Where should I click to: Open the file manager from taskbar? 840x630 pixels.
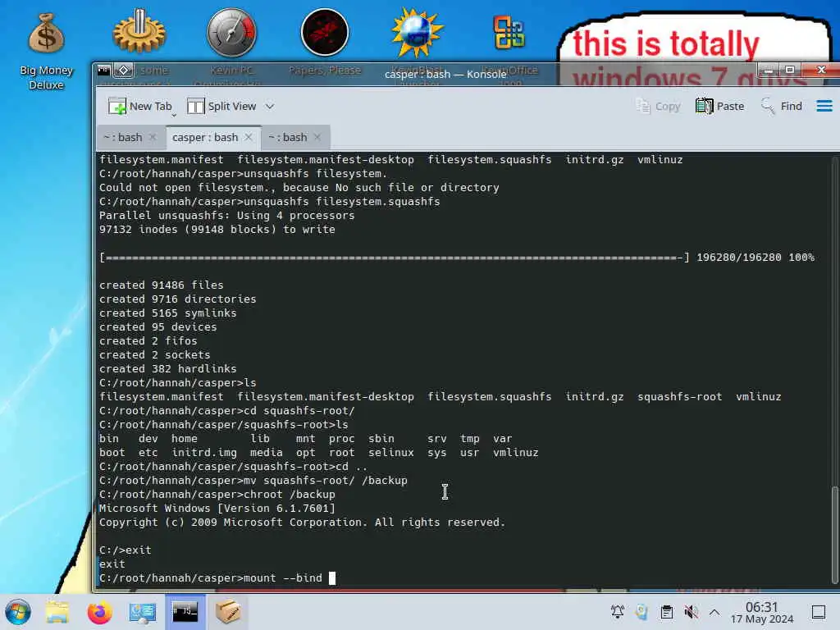coord(57,612)
